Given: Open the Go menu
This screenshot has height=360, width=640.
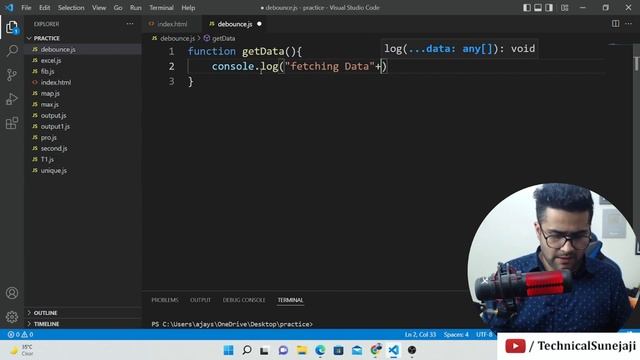Looking at the screenshot, I should pos(118,7).
